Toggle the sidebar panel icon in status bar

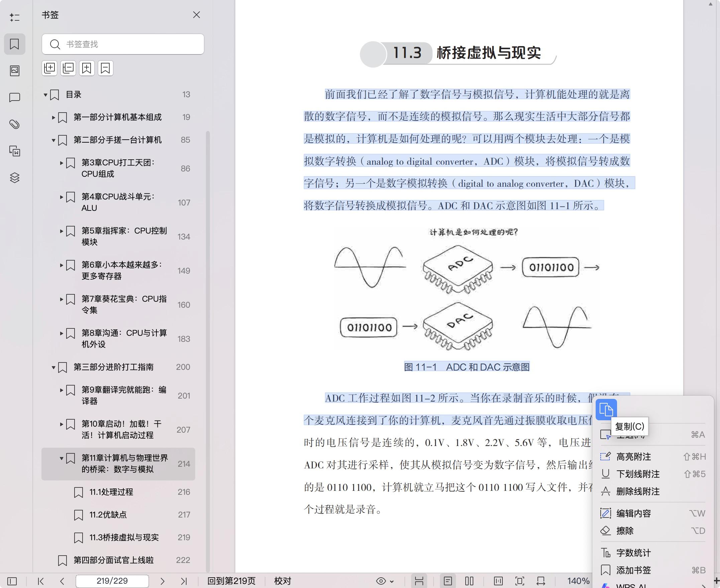12,581
